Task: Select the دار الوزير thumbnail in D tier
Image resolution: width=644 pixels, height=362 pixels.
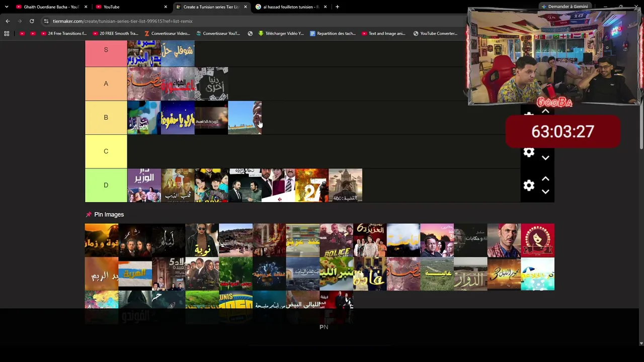Action: tap(144, 185)
